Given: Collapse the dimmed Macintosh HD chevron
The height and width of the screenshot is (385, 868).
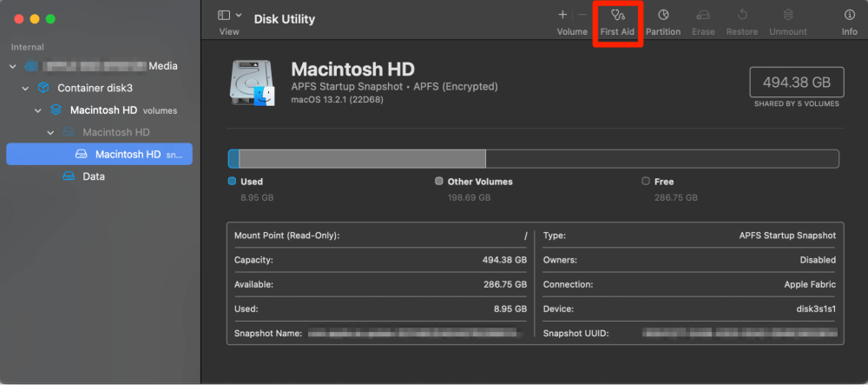Looking at the screenshot, I should (x=50, y=132).
